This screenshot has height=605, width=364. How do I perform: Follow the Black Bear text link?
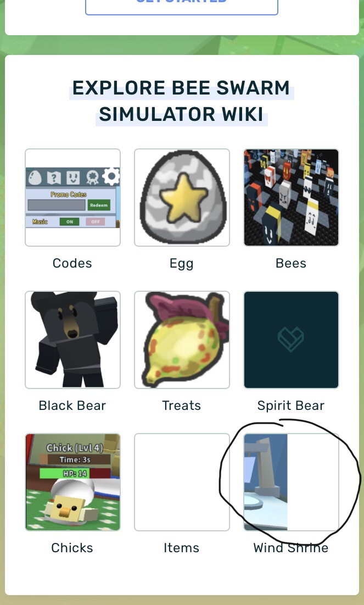point(72,406)
